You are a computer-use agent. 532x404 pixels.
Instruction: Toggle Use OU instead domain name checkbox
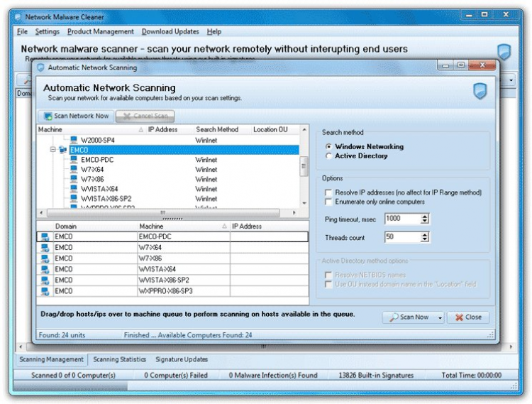tap(328, 284)
